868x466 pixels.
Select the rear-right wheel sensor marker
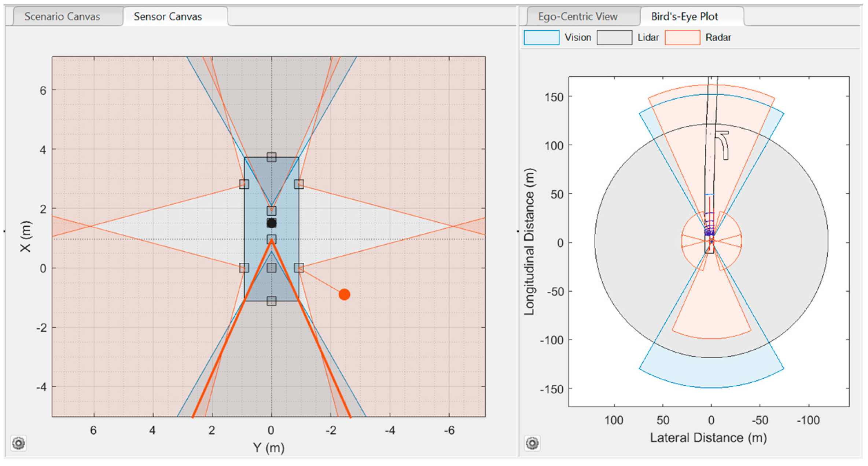click(299, 268)
